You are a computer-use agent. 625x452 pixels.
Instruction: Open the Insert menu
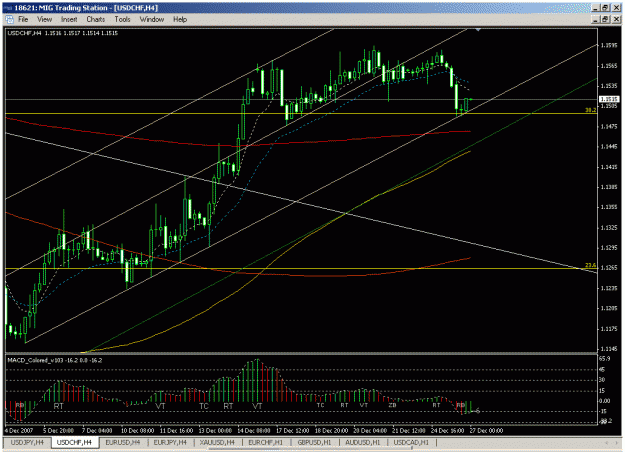[69, 19]
